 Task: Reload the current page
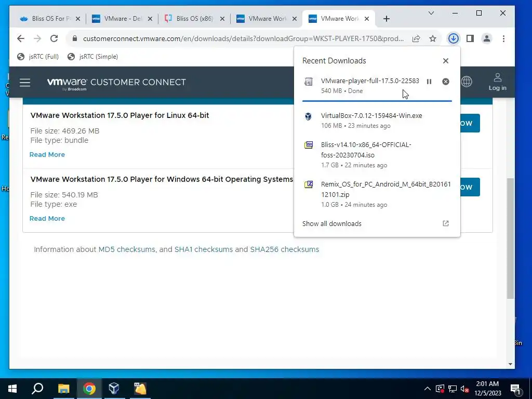pos(54,38)
